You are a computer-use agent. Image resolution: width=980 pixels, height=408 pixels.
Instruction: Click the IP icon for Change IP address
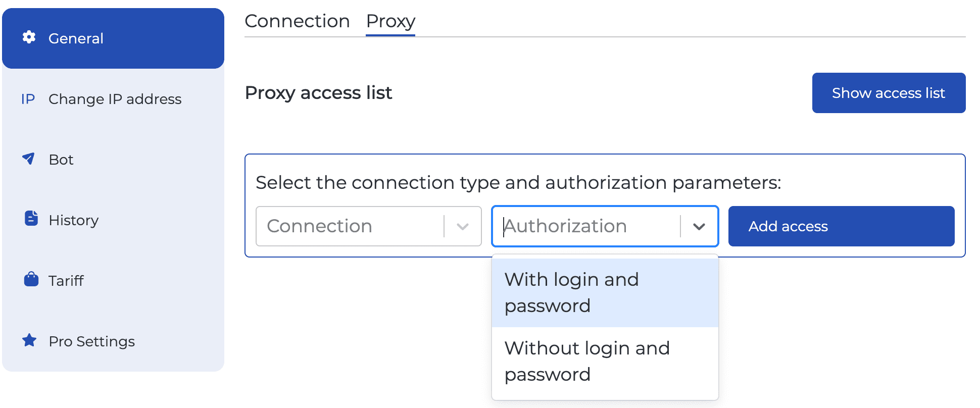[28, 99]
